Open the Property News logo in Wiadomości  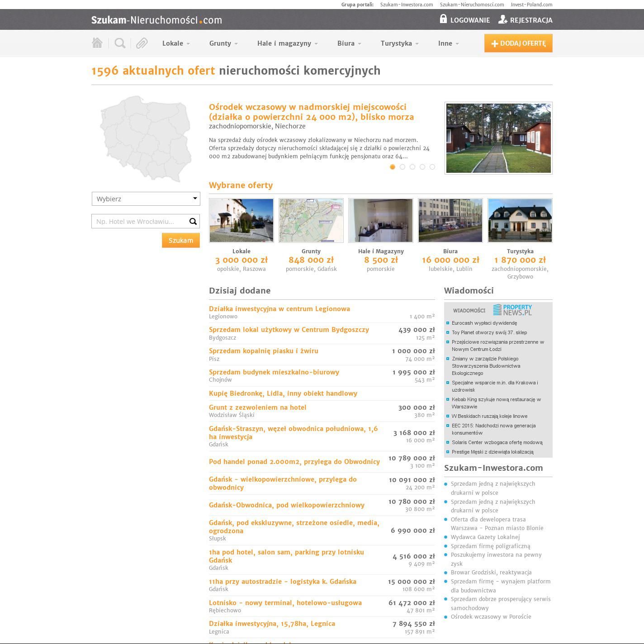[x=512, y=310]
